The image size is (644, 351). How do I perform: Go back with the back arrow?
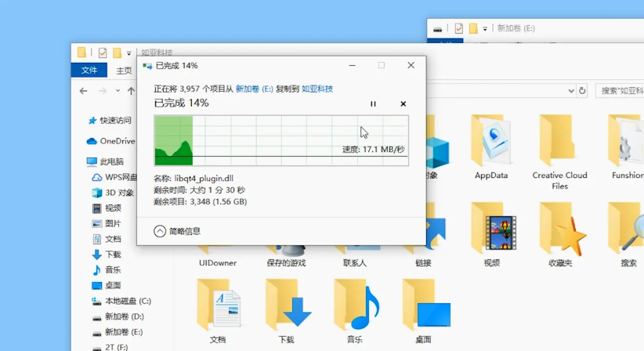pyautogui.click(x=84, y=91)
